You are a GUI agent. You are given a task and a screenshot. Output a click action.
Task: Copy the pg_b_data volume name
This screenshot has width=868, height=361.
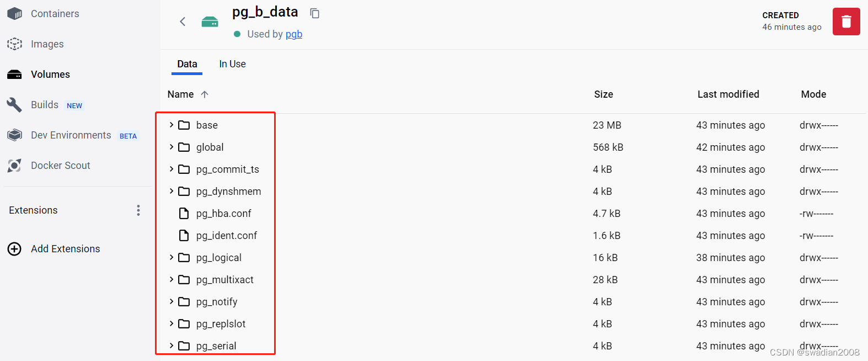315,13
